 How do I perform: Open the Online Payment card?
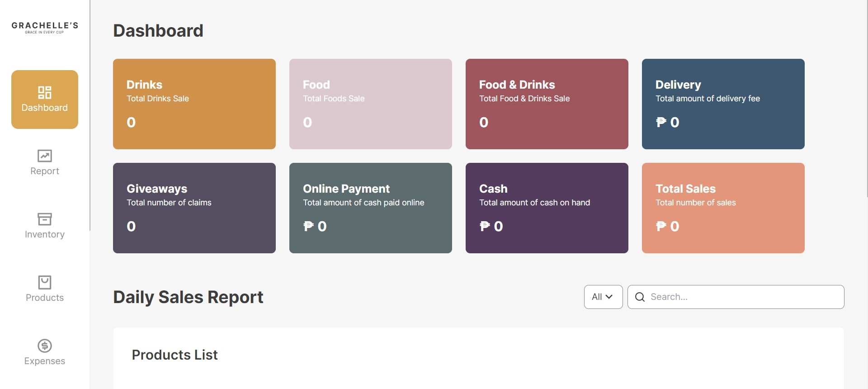point(371,208)
